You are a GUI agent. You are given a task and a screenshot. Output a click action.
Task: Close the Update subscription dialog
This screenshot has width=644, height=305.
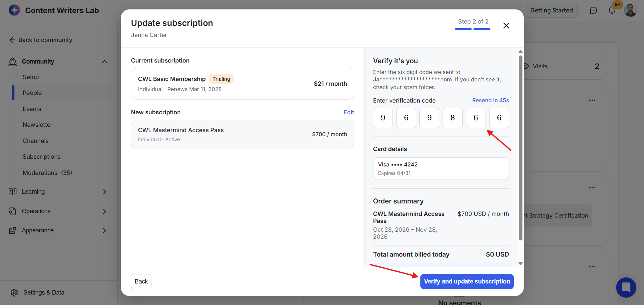click(506, 26)
